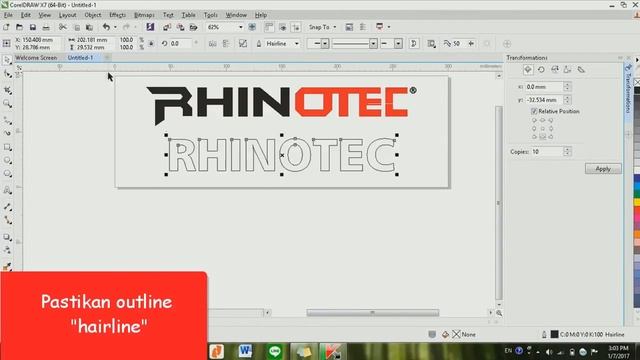Open Scale and Mirror tab in Transformations
The width and height of the screenshot is (640, 360).
[555, 70]
